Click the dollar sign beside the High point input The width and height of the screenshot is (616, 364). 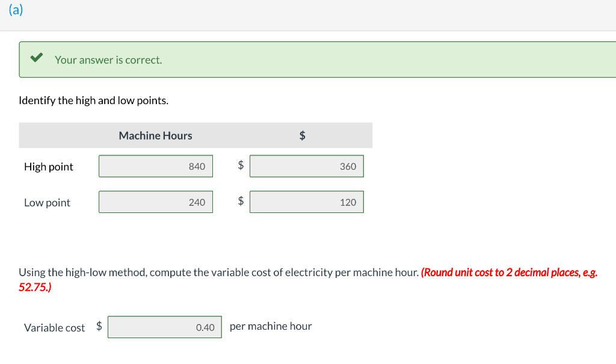pyautogui.click(x=240, y=165)
